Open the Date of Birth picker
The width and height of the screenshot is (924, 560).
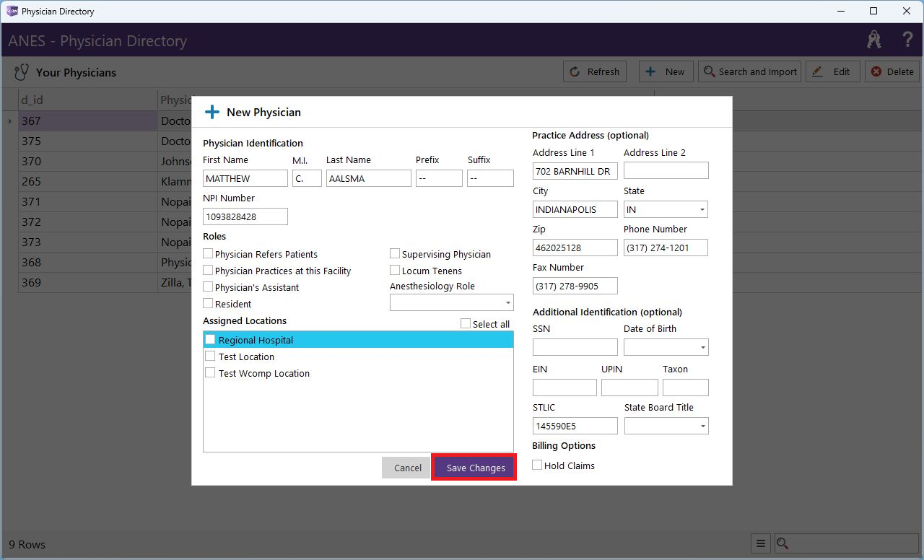(666, 347)
